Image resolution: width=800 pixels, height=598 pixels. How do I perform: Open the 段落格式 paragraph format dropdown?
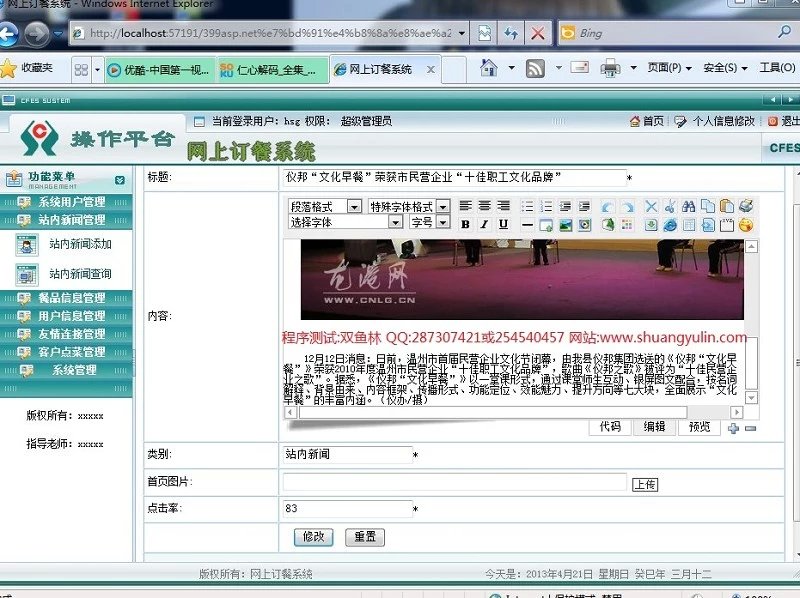(354, 206)
